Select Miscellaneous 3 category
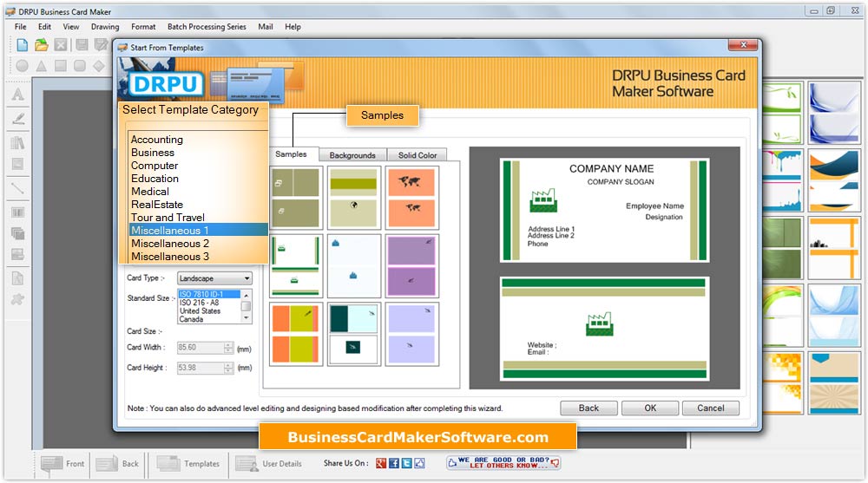Viewport: 868px width, 483px height. coord(170,256)
